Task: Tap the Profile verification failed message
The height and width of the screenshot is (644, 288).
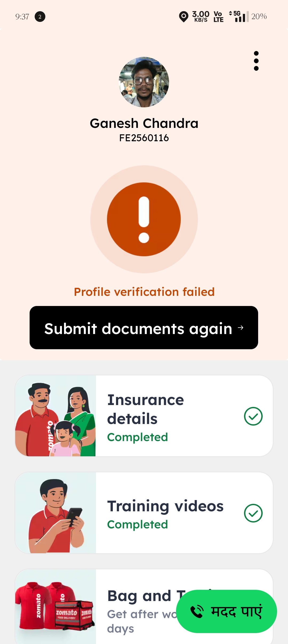Action: (x=144, y=292)
